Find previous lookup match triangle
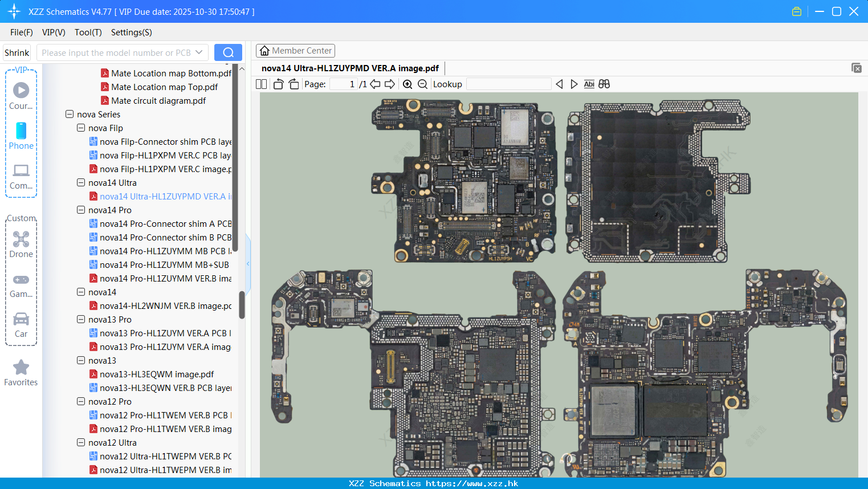The image size is (868, 489). (559, 84)
